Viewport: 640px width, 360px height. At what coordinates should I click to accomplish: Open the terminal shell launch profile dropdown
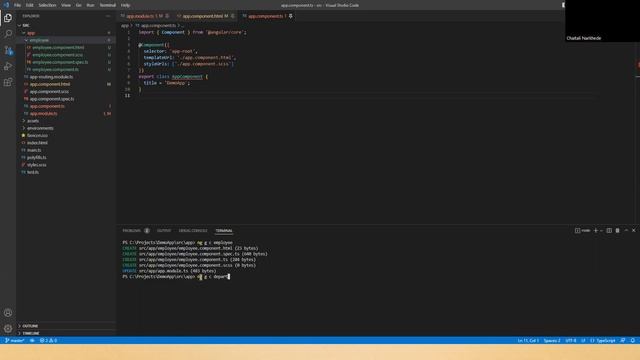601,231
